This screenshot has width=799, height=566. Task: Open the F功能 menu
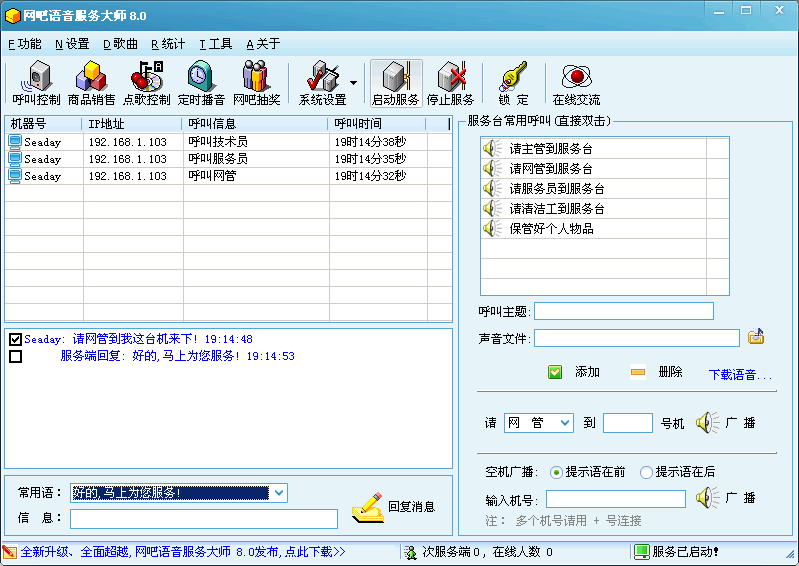tap(25, 44)
